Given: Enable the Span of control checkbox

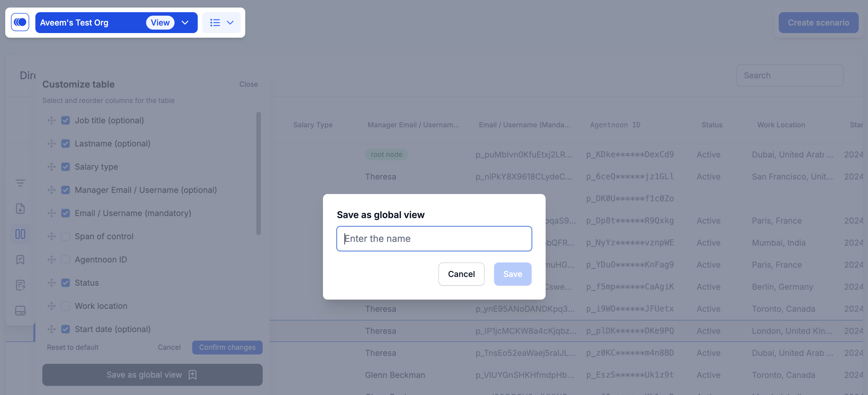Looking at the screenshot, I should coord(65,236).
